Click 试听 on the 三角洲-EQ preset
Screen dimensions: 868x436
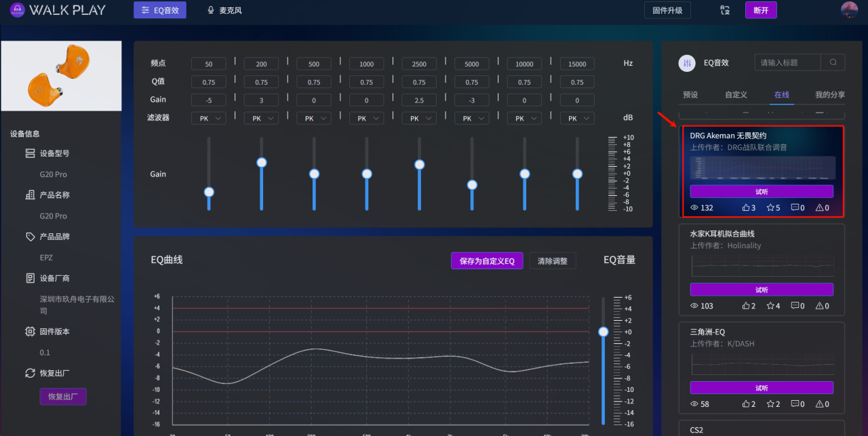762,388
